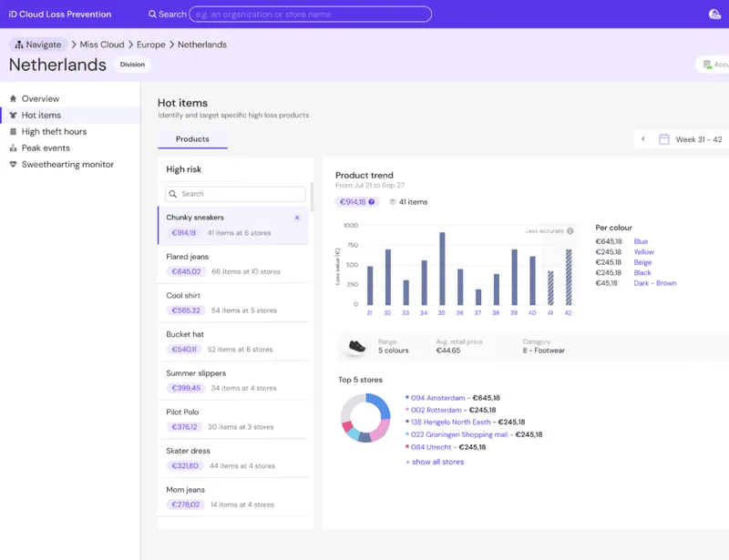Click the High risk list scrollbar
Image resolution: width=729 pixels, height=560 pixels.
(312, 197)
